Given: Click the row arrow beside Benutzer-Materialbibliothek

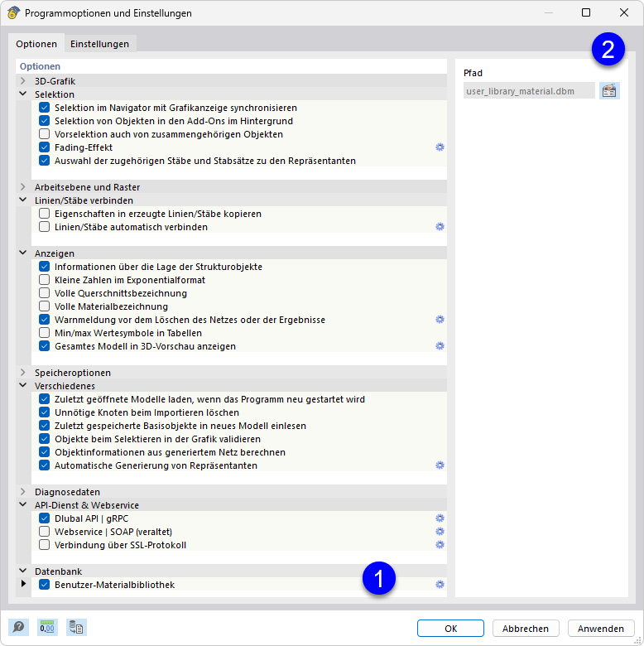Looking at the screenshot, I should point(23,583).
